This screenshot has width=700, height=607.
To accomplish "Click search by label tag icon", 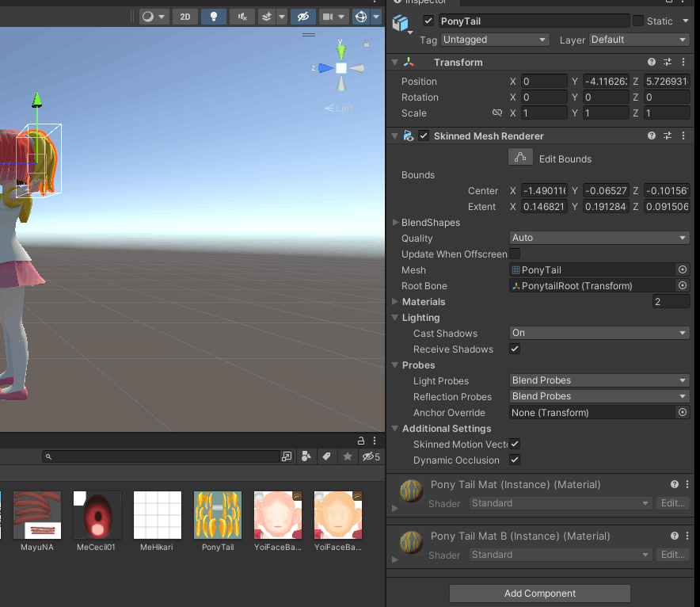I will (326, 456).
